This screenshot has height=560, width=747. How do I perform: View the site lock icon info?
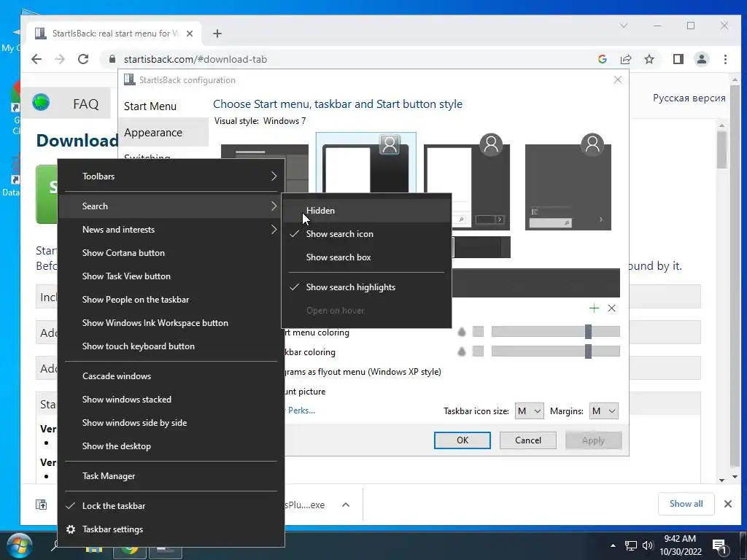pos(112,59)
